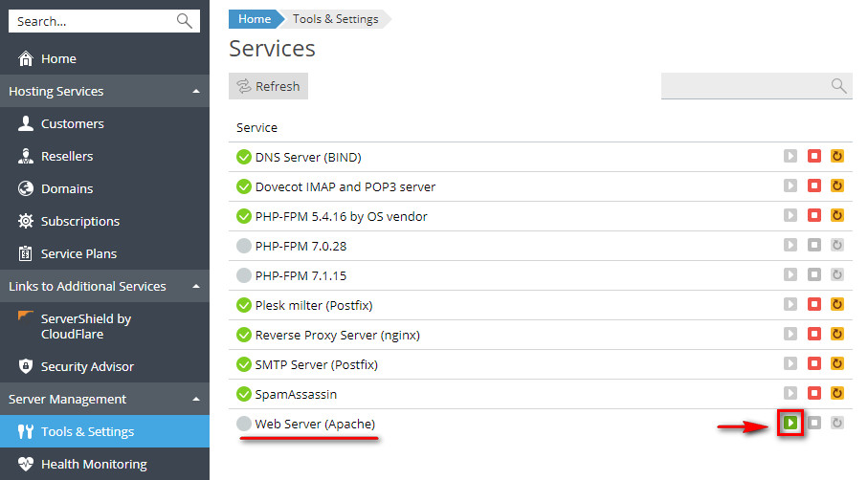Stop PHP-FPM 5.4.16 by OS vendor
Screen dimensions: 868x480
click(x=814, y=216)
